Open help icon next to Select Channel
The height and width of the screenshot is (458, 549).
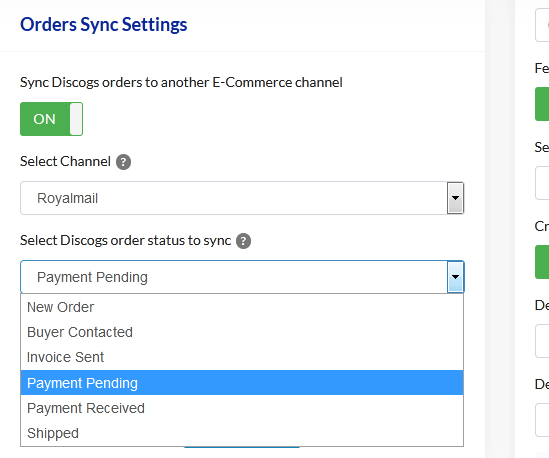coord(123,162)
